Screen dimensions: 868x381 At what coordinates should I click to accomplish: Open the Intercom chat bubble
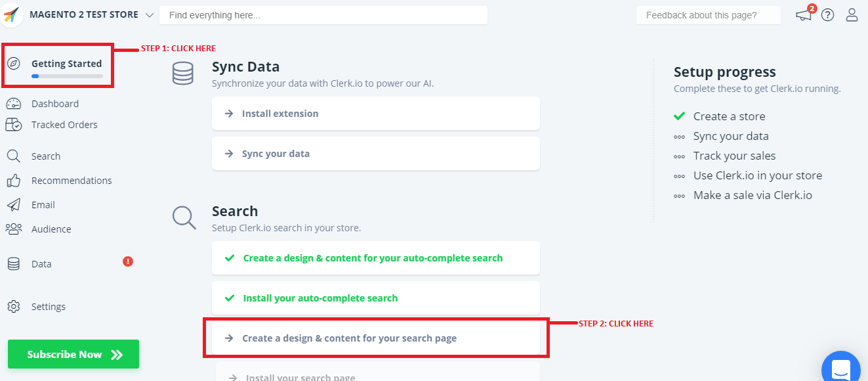point(841,368)
